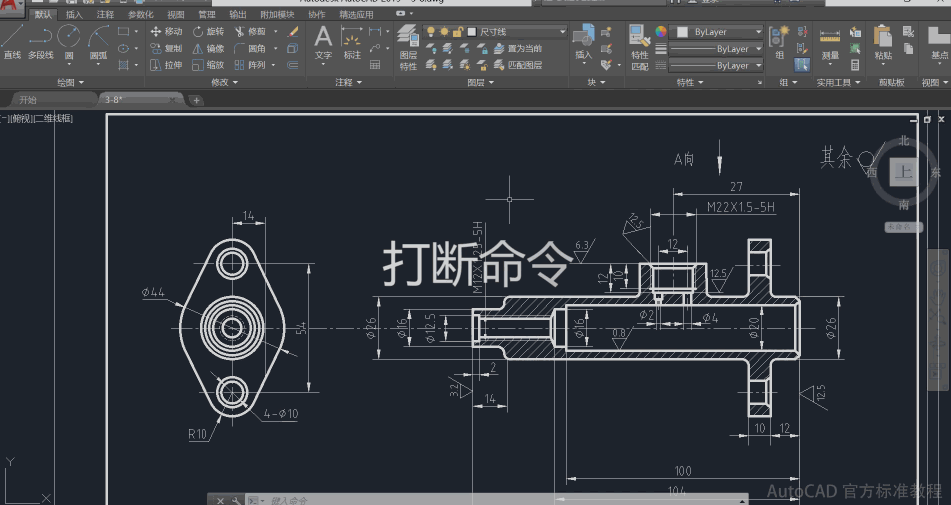
Task: Switch to the 输出 ribbon tab
Action: [238, 14]
